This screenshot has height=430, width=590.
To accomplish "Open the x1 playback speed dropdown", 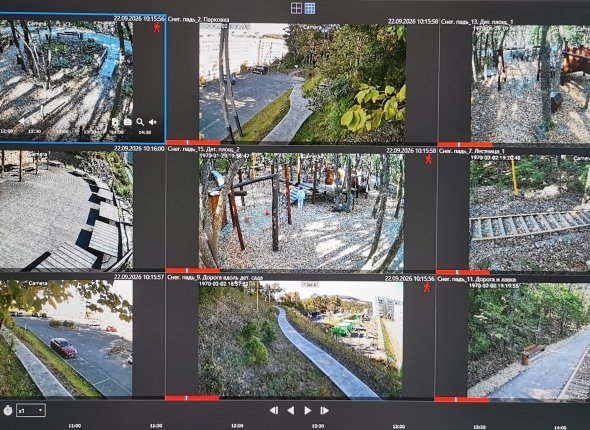I will click(x=31, y=410).
